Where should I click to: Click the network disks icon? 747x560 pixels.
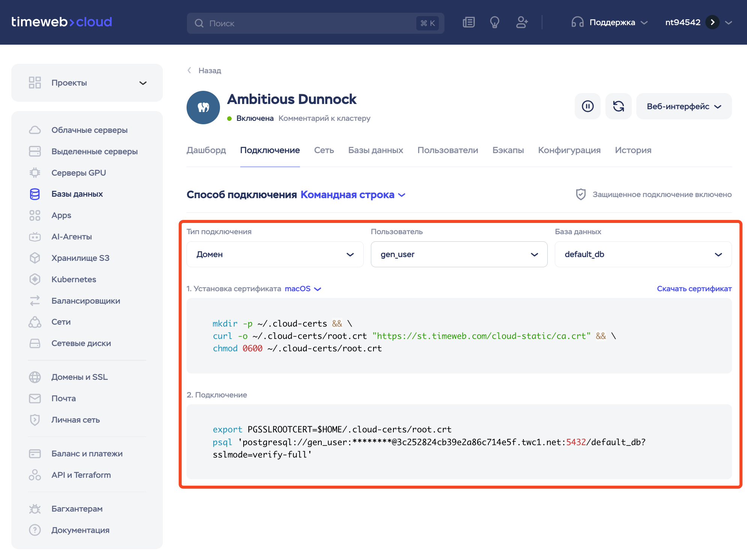(x=35, y=343)
